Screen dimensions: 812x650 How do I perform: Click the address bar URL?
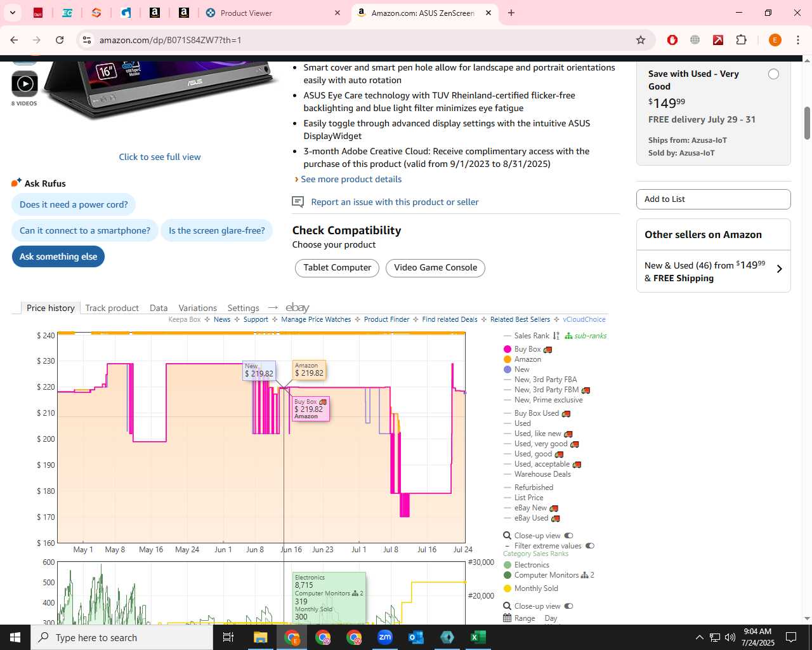pos(170,40)
